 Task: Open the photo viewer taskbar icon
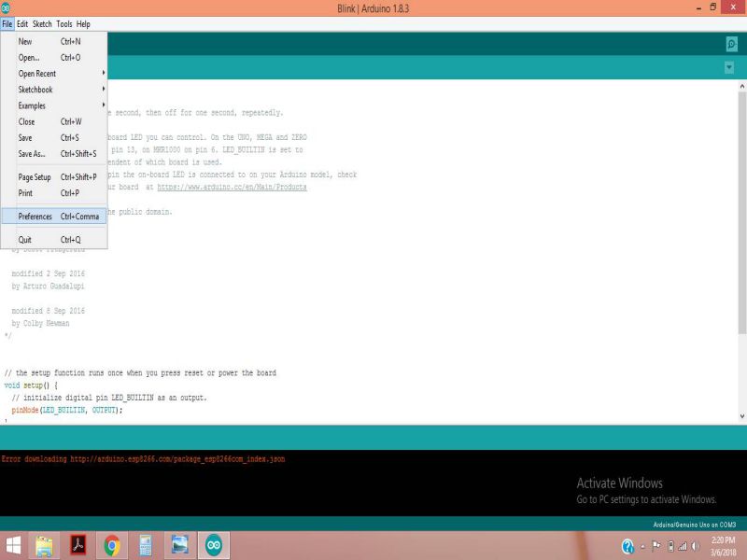pyautogui.click(x=179, y=546)
